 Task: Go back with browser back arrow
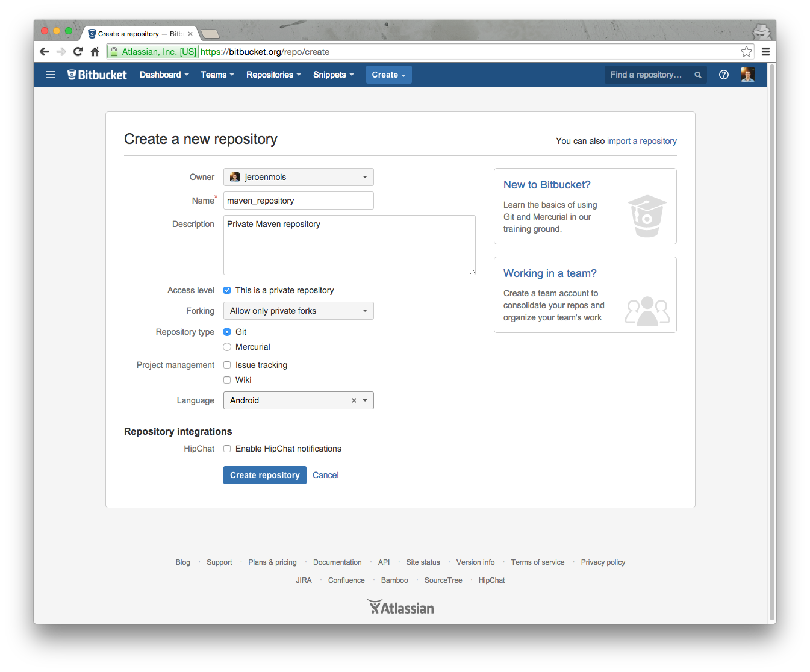click(44, 52)
